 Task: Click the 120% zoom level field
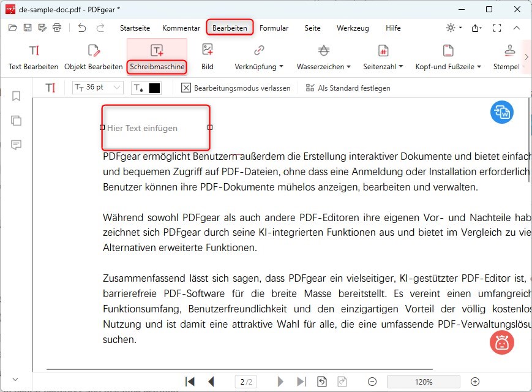(424, 382)
